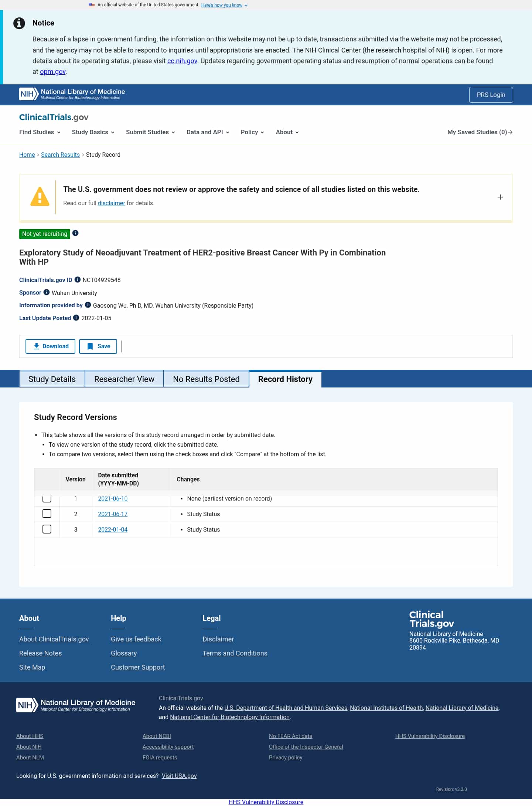
Task: Open the About NCBI footer link
Action: pos(157,736)
